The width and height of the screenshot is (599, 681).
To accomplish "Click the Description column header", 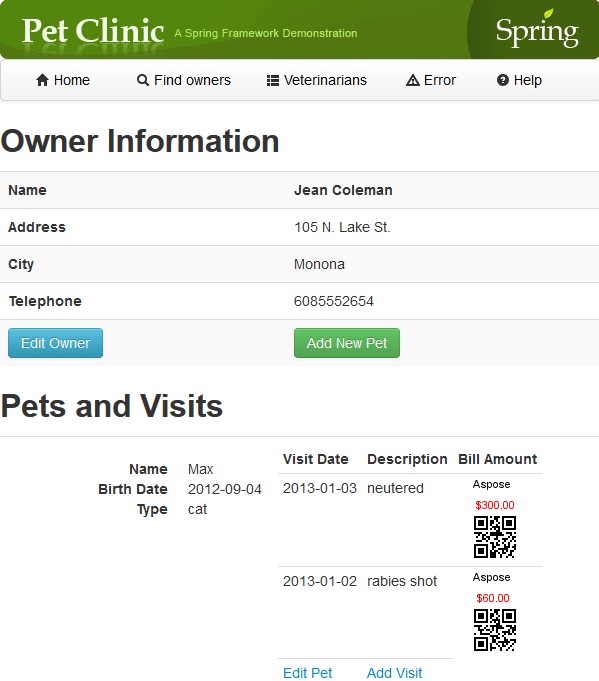I will (407, 459).
